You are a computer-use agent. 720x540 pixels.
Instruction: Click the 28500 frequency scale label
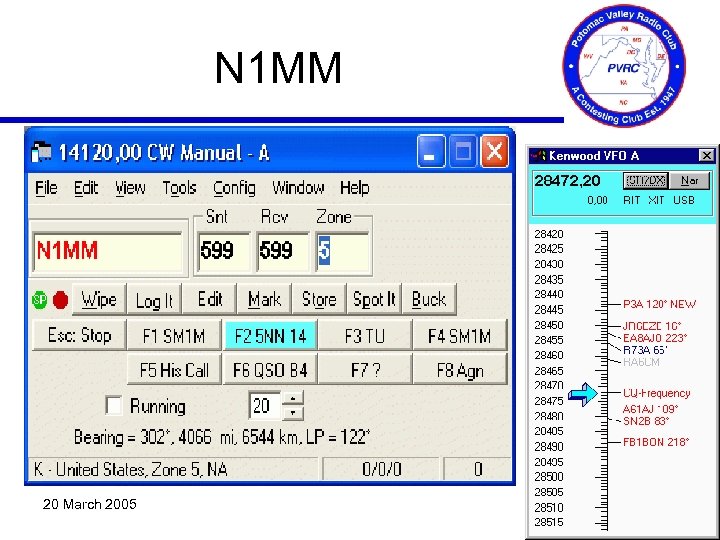[x=549, y=477]
